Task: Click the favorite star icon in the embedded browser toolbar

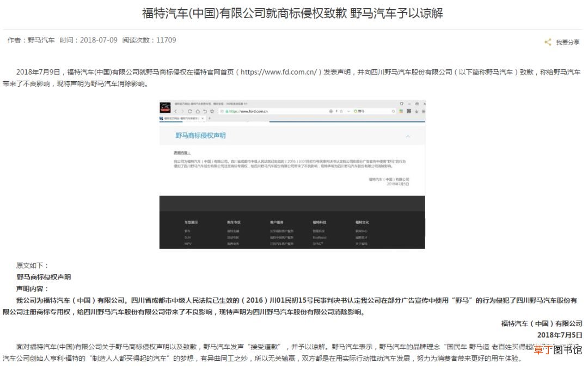Action: click(x=212, y=112)
